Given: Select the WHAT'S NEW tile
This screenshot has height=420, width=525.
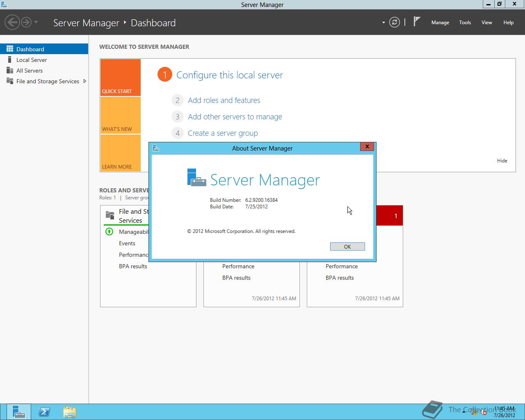Looking at the screenshot, I should tap(121, 115).
